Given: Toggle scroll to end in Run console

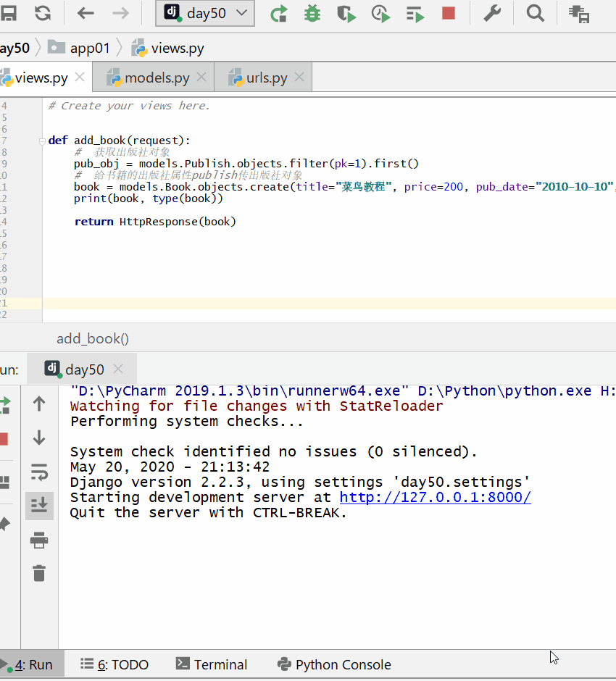Looking at the screenshot, I should tap(39, 505).
